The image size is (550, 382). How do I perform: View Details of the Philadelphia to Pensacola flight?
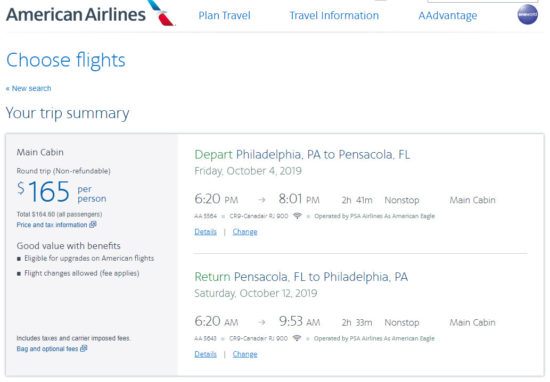pyautogui.click(x=206, y=232)
